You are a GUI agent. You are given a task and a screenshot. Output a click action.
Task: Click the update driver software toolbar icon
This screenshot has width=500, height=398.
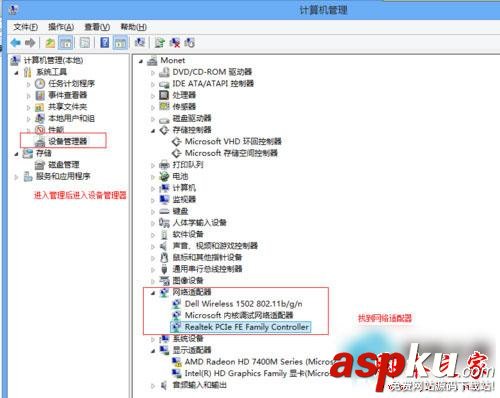point(160,43)
